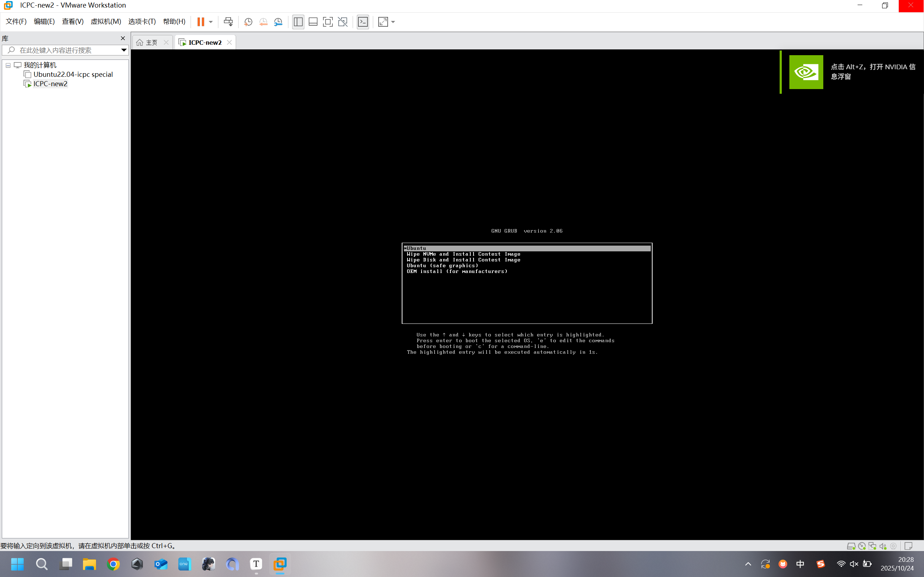The height and width of the screenshot is (577, 924).
Task: Collapse the 我的计算机 tree node
Action: [8, 65]
